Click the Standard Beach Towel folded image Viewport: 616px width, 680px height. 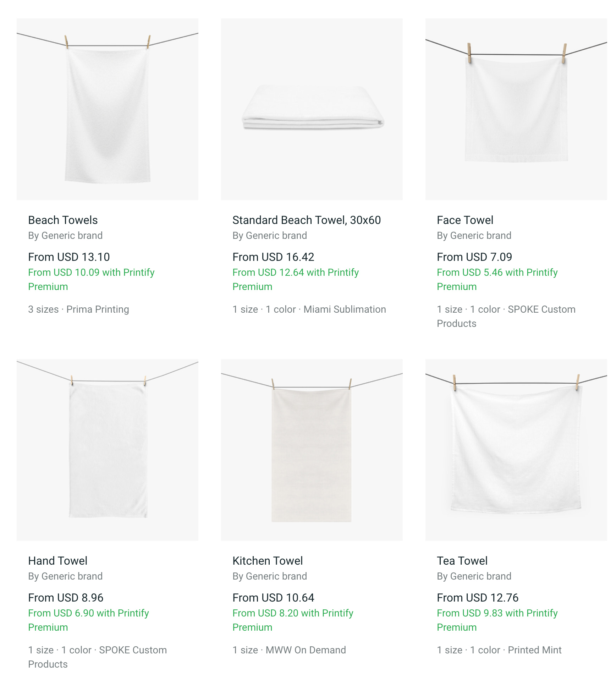[312, 109]
